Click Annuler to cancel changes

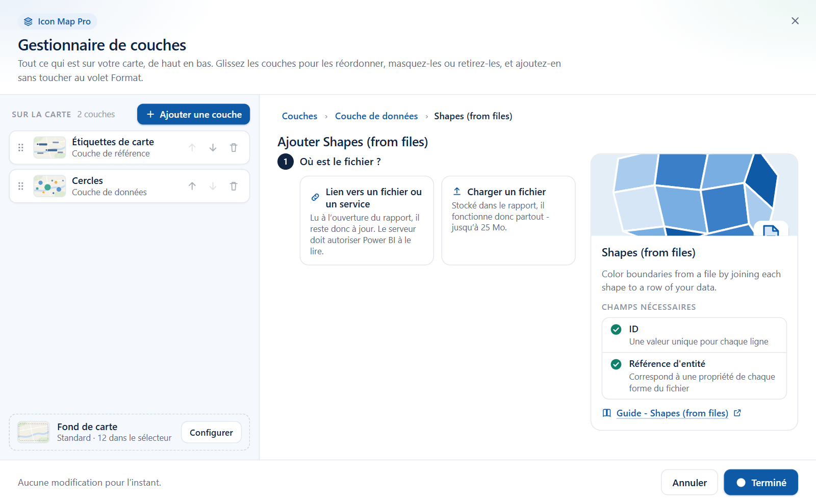click(x=690, y=483)
